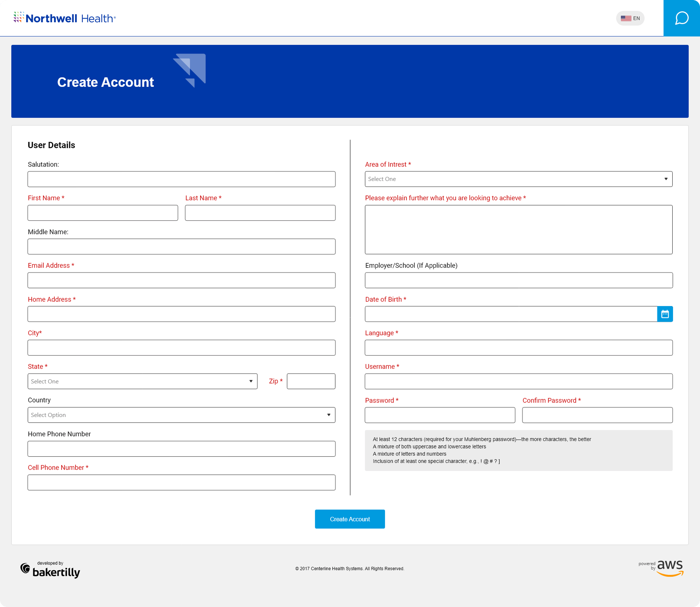Select the Last Name text box
Image resolution: width=700 pixels, height=607 pixels.
(x=260, y=213)
